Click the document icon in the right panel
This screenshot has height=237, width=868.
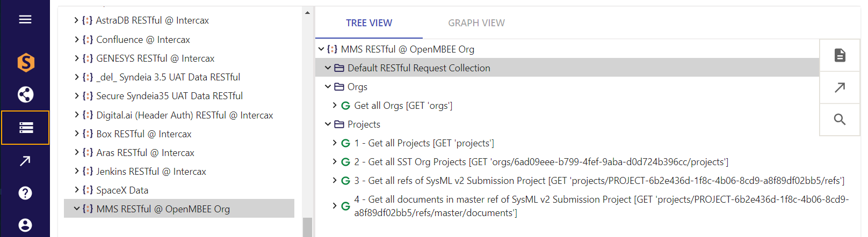840,55
